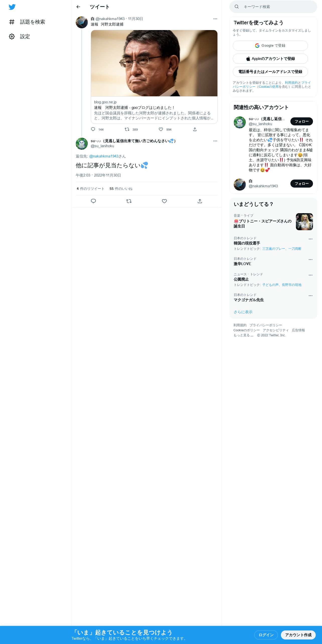Image resolution: width=322 pixels, height=644 pixels.
Task: Open more options on su~♪♪'s reply
Action: tap(215, 141)
